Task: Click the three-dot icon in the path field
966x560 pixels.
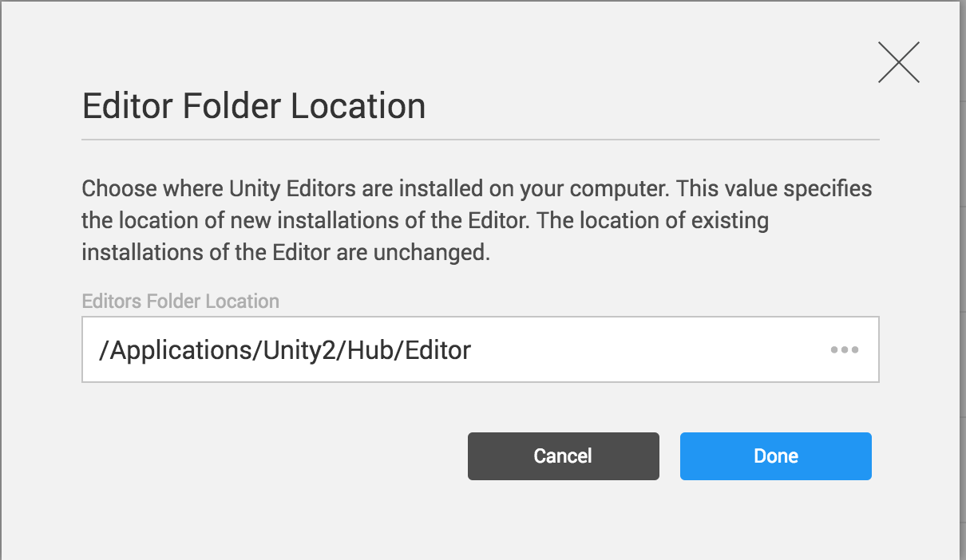Action: point(845,349)
